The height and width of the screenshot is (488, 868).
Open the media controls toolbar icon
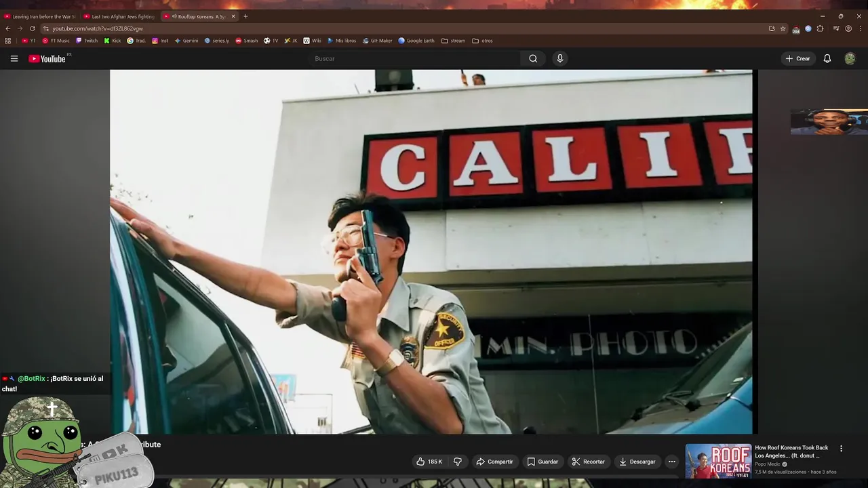[836, 28]
